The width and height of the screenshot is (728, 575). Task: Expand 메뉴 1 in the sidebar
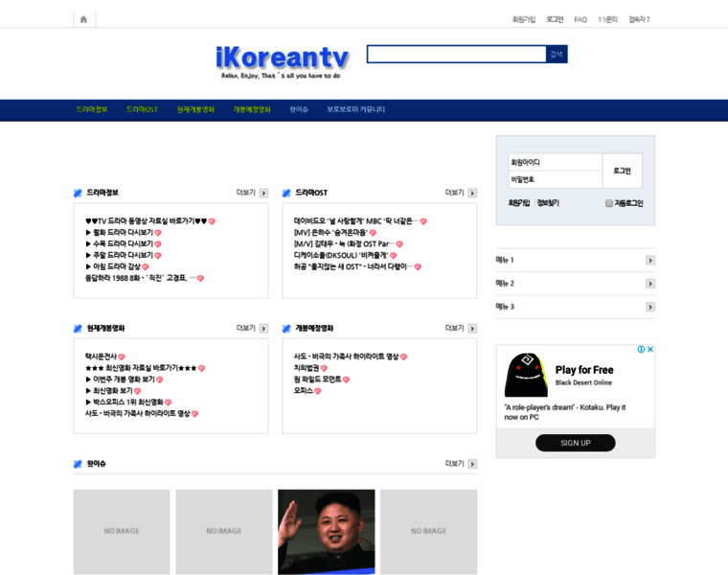[650, 260]
